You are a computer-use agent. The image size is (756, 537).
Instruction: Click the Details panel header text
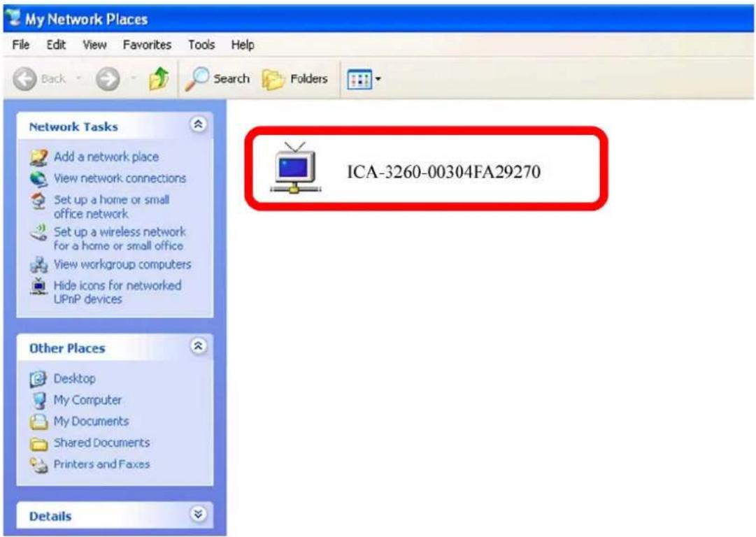point(50,516)
